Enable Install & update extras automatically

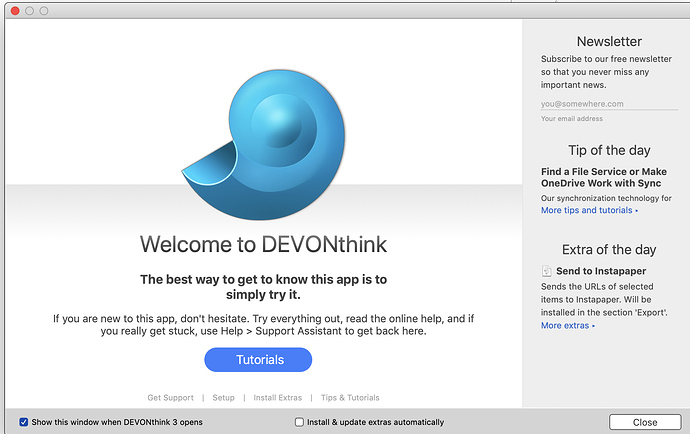(x=299, y=422)
